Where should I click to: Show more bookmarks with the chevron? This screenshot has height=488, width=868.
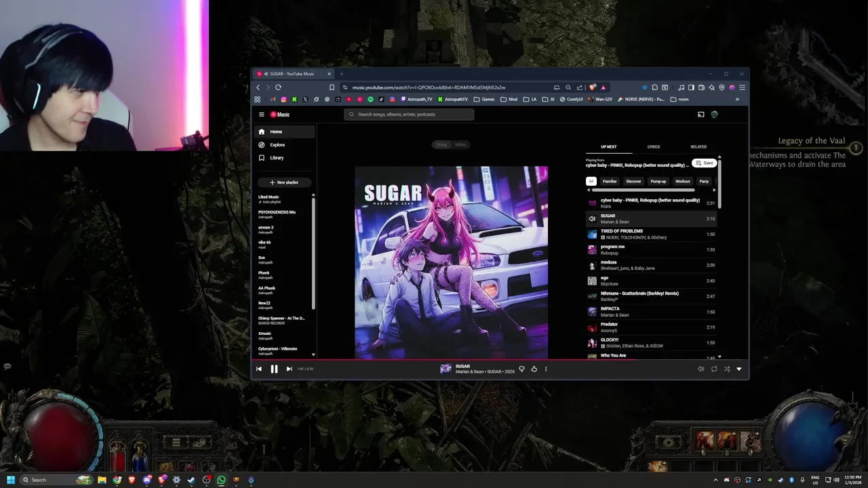pyautogui.click(x=737, y=99)
